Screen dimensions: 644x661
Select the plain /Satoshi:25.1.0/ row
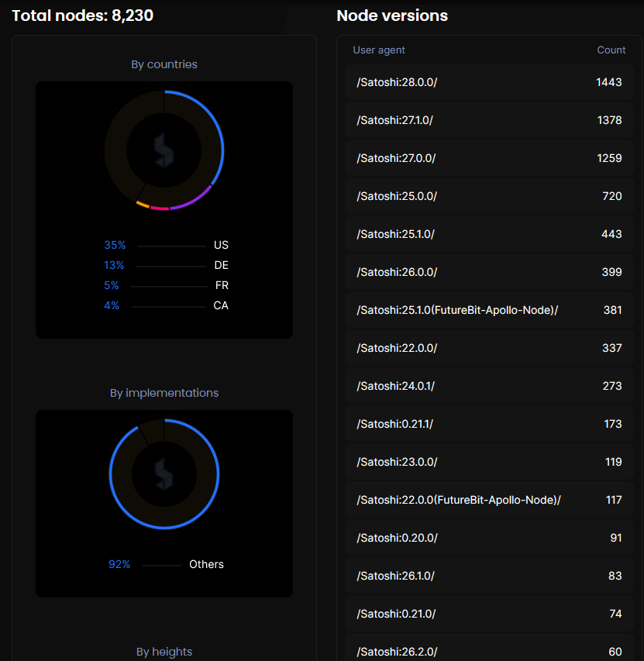pyautogui.click(x=489, y=234)
